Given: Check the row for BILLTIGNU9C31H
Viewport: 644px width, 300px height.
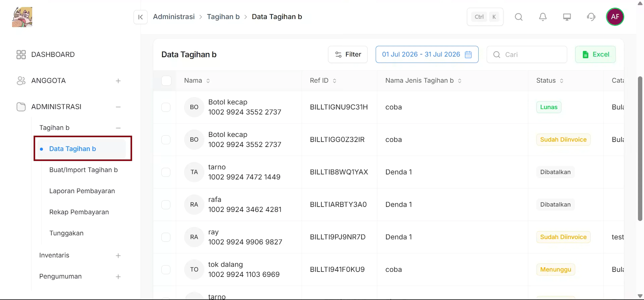Looking at the screenshot, I should [166, 107].
